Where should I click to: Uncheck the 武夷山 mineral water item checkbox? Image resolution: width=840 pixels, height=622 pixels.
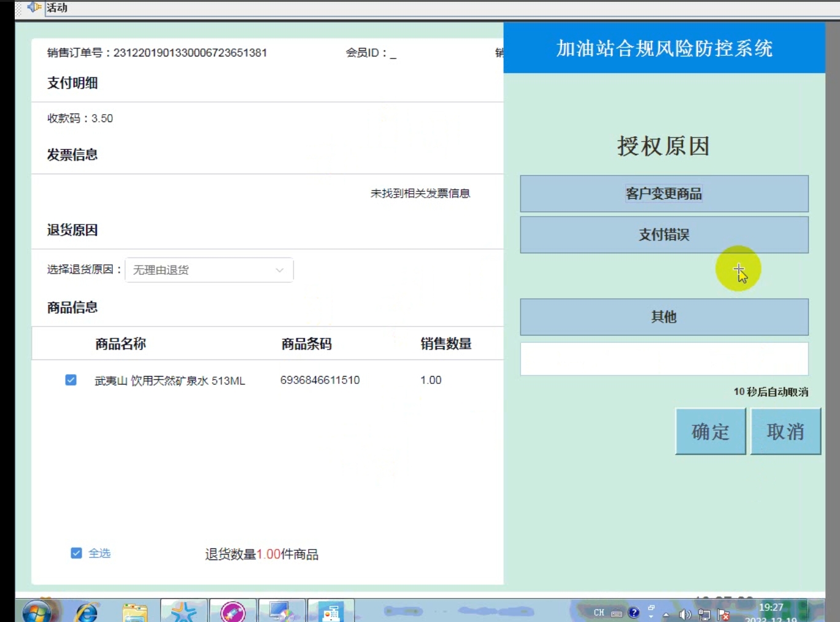pyautogui.click(x=71, y=380)
